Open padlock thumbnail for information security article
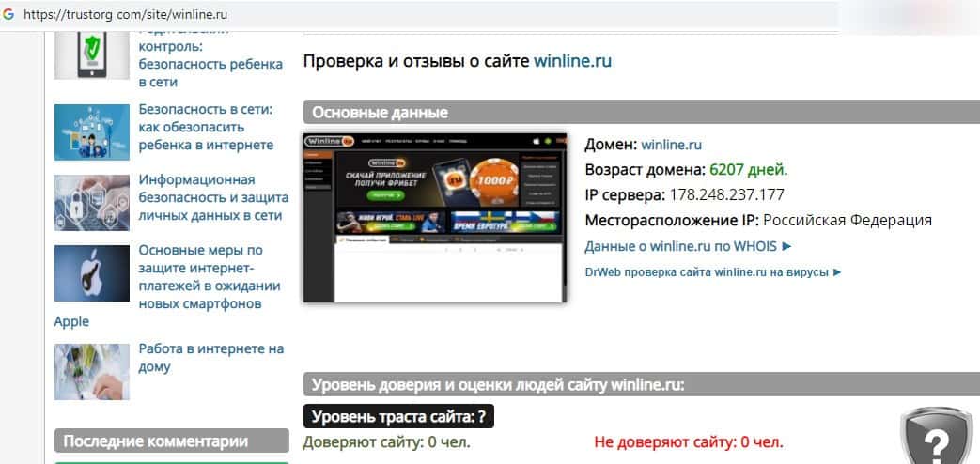The image size is (980, 464). point(92,202)
